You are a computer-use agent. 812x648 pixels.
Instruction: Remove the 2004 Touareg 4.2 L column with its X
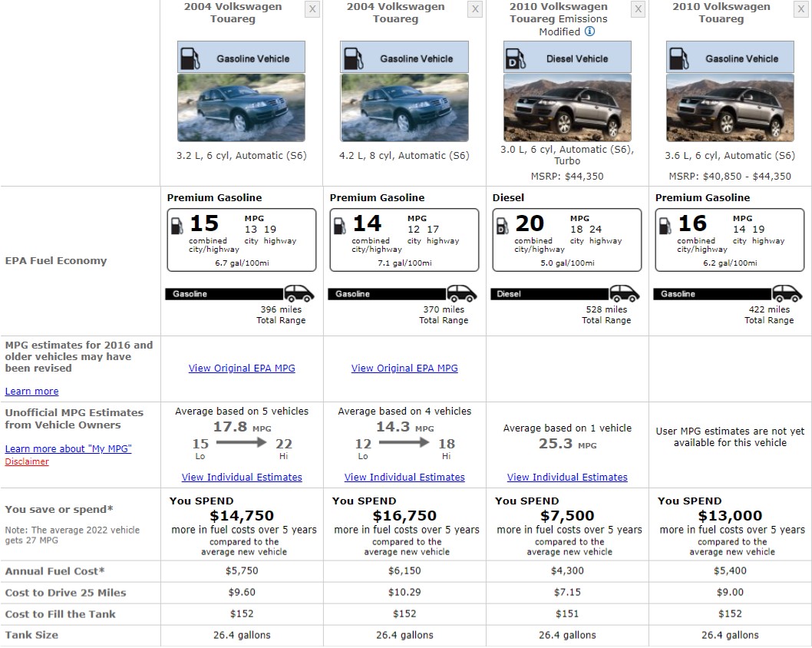[475, 8]
